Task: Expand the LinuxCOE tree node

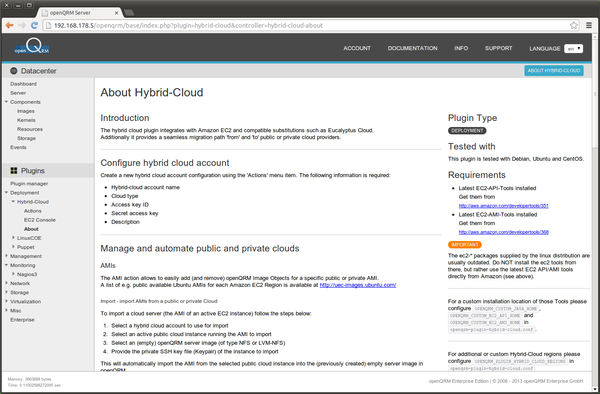Action: (x=13, y=238)
